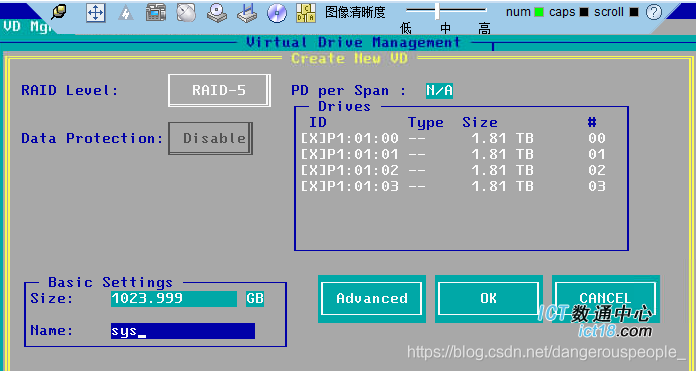Image resolution: width=696 pixels, height=371 pixels.
Task: Click the 'Size' column header in Drives
Action: (x=480, y=122)
